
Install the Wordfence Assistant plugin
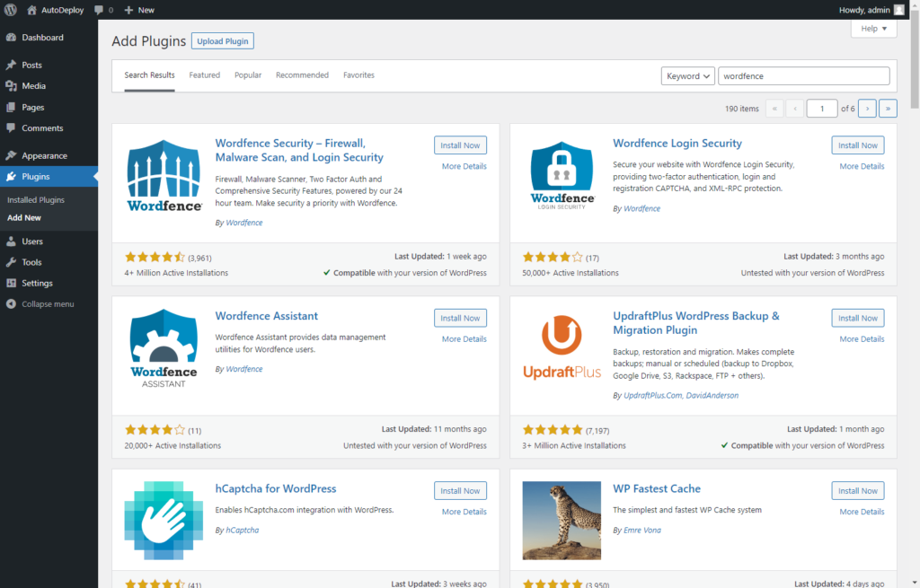[x=460, y=318]
